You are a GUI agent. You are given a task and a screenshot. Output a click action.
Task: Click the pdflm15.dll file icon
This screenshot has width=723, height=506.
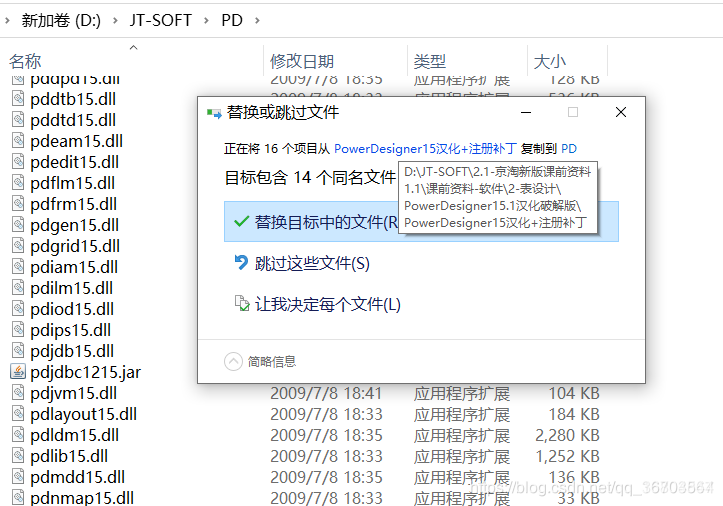(x=18, y=183)
